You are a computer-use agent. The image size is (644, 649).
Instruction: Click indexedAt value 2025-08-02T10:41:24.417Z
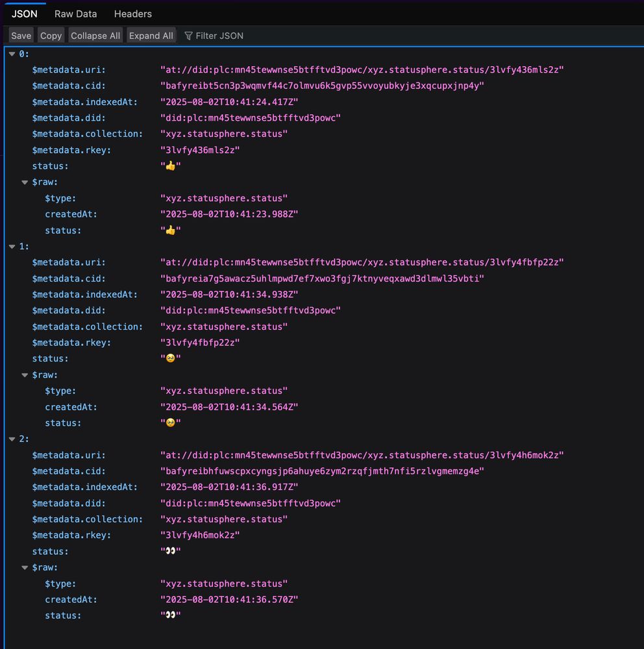tap(229, 103)
